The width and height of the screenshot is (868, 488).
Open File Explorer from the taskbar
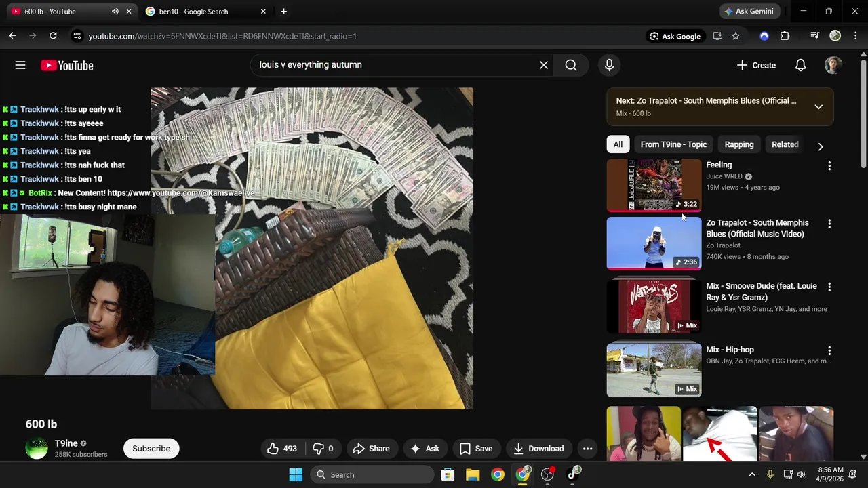[473, 474]
